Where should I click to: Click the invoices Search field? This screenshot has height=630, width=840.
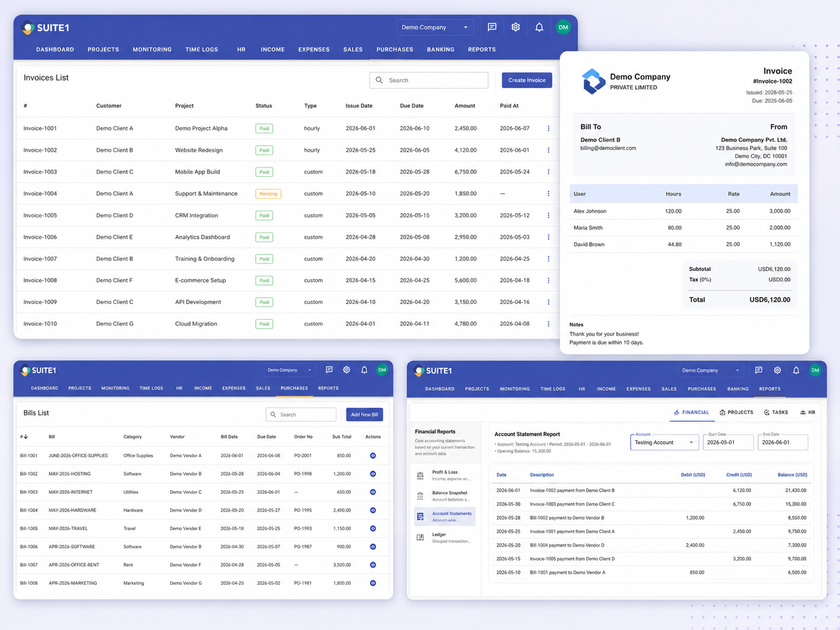point(429,80)
